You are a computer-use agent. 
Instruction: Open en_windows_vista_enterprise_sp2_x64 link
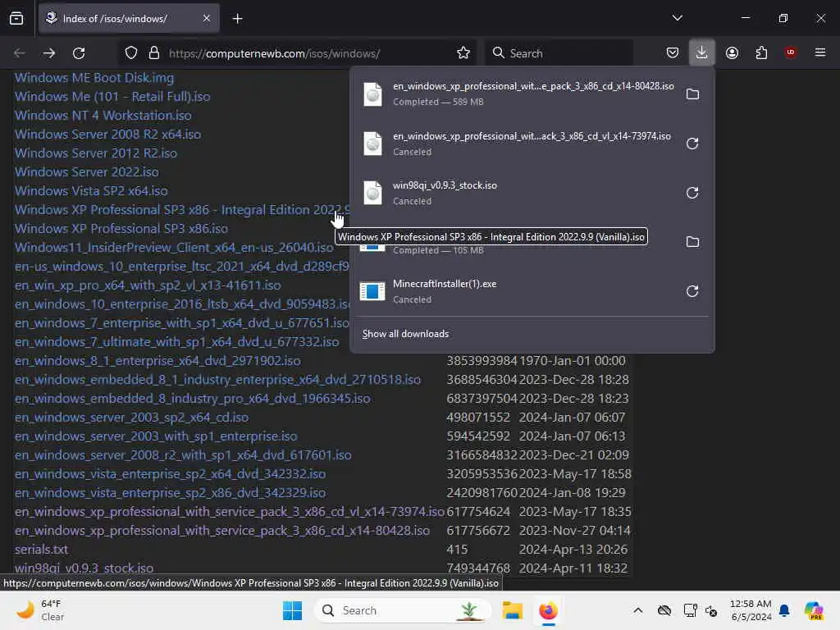tap(170, 473)
